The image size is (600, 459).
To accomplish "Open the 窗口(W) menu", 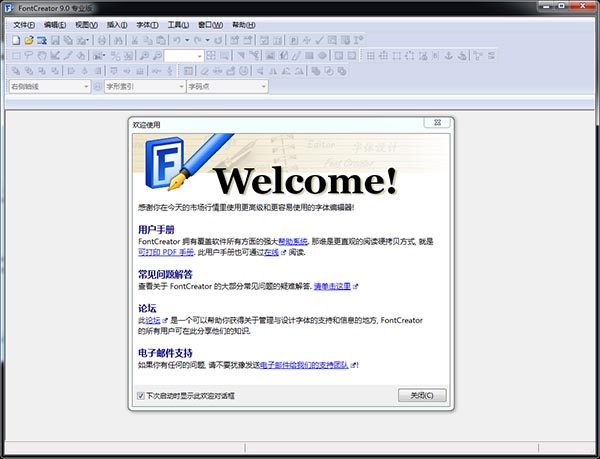I will tap(210, 25).
